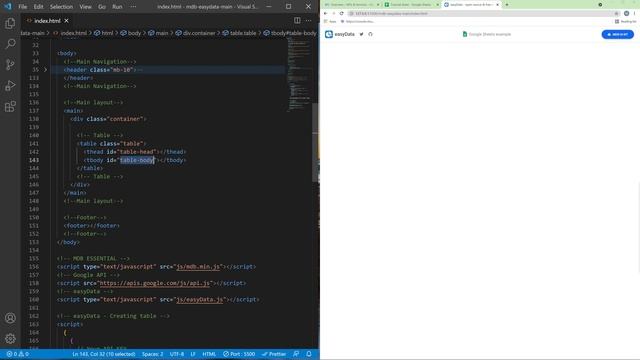Open the editor More Actions ellipsis

click(308, 20)
